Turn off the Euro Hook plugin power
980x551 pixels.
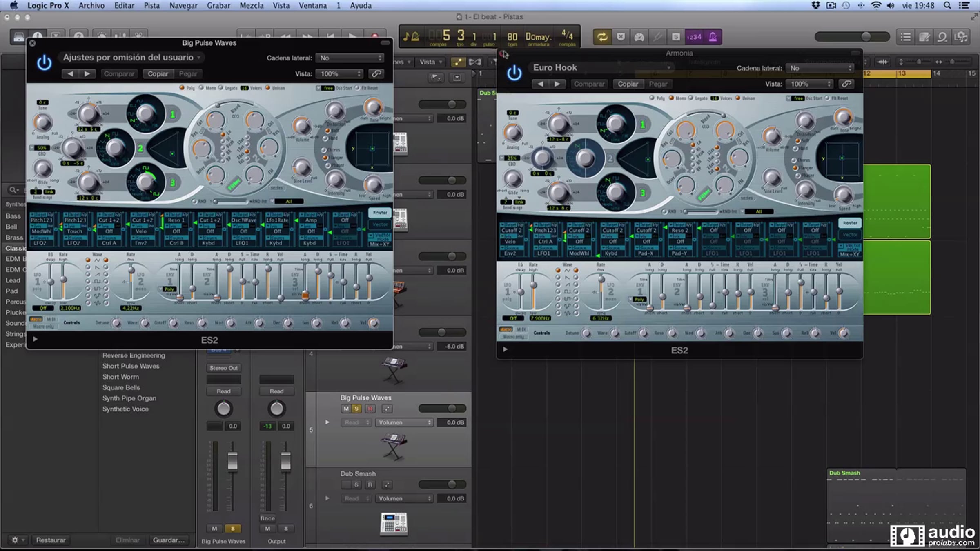point(514,73)
